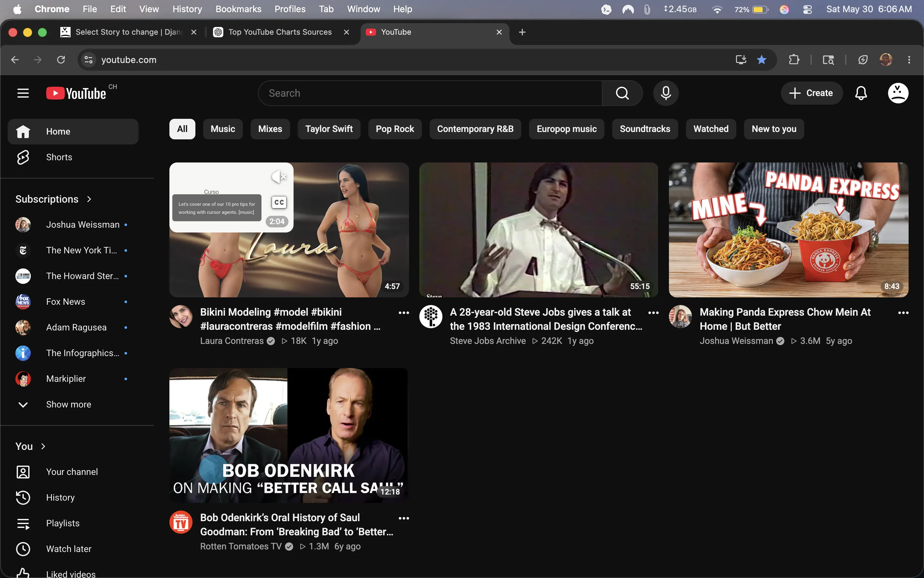Screen dimensions: 924x578
Task: Open more options for Panda Express video
Action: click(x=903, y=313)
